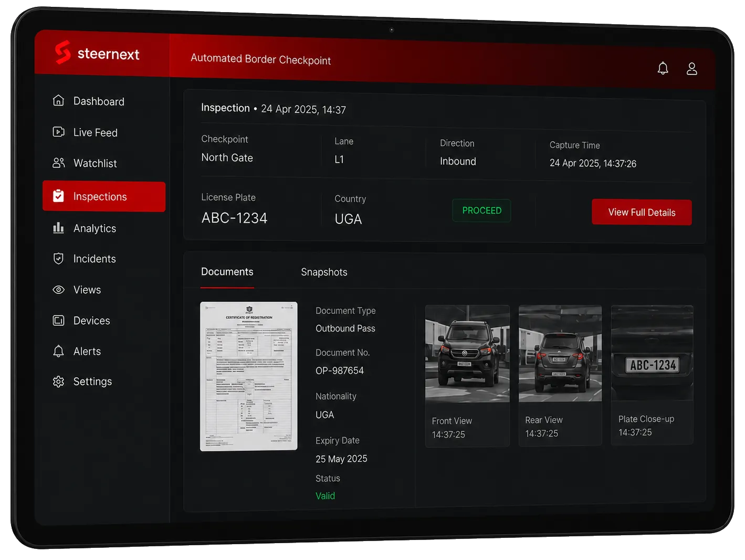Image resolution: width=745 pixels, height=560 pixels.
Task: Open the notifications bell icon
Action: pyautogui.click(x=663, y=68)
